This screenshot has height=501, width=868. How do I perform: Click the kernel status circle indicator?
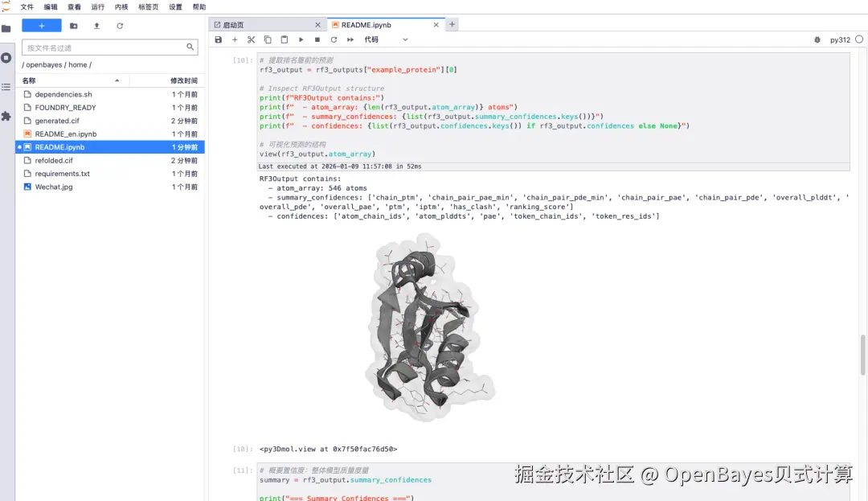tap(859, 39)
